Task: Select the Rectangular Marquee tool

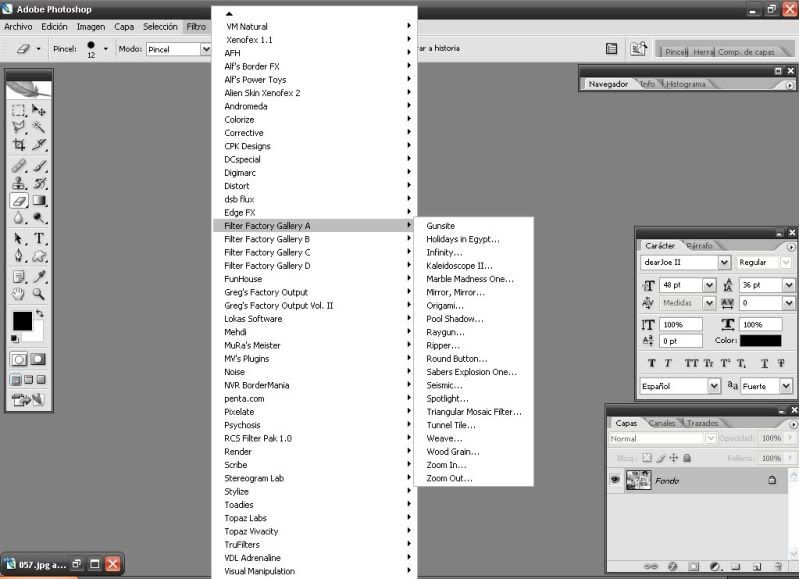Action: coord(19,110)
